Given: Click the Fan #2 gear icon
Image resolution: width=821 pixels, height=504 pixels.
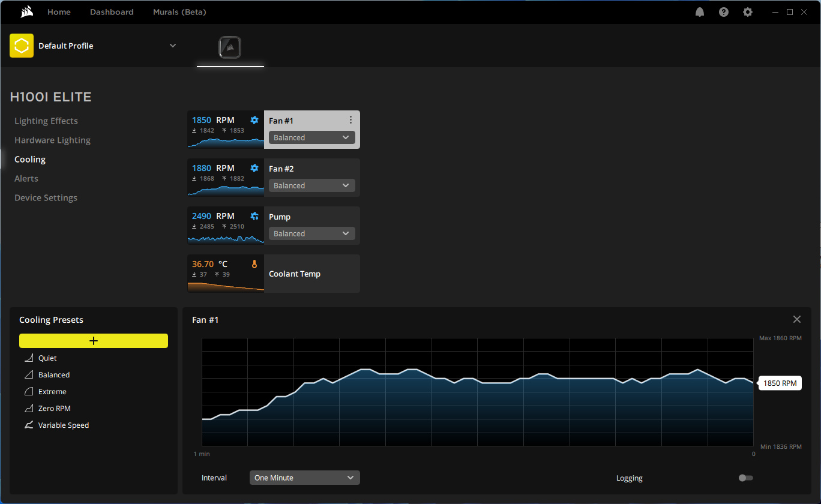Looking at the screenshot, I should [254, 168].
